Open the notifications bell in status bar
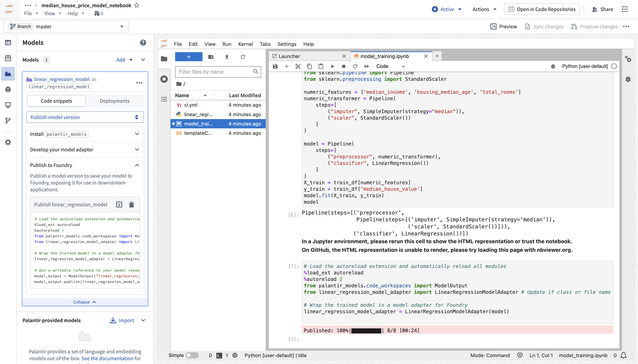Image resolution: width=638 pixels, height=364 pixels. 624,355
